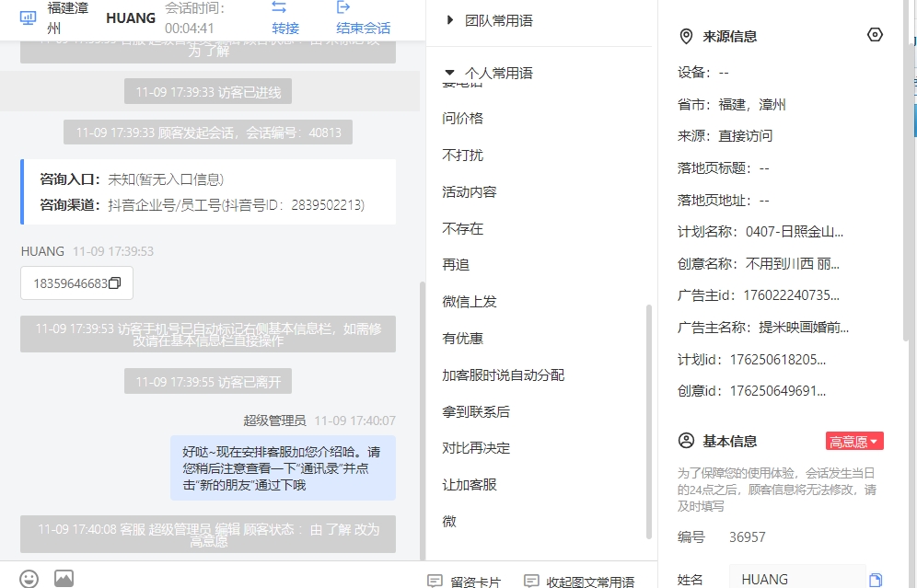Select the 加客服时说自动分配 quick phrase
The height and width of the screenshot is (588, 917).
(x=504, y=375)
